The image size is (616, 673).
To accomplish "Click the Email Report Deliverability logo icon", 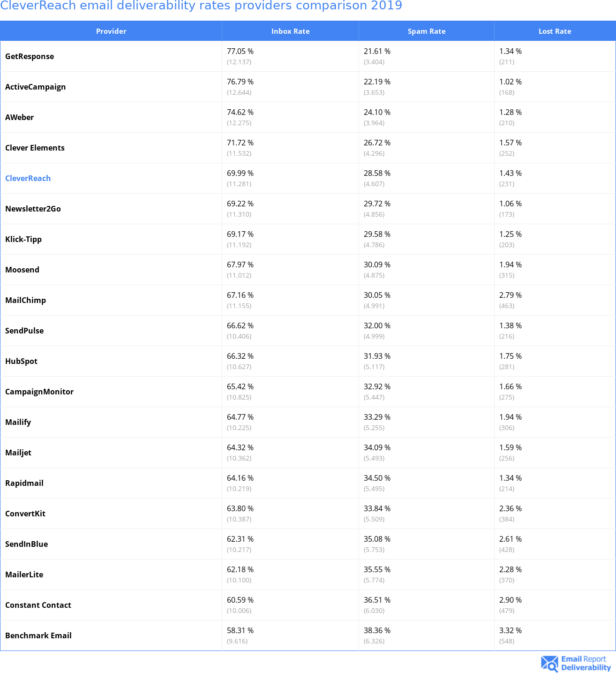I will [549, 663].
